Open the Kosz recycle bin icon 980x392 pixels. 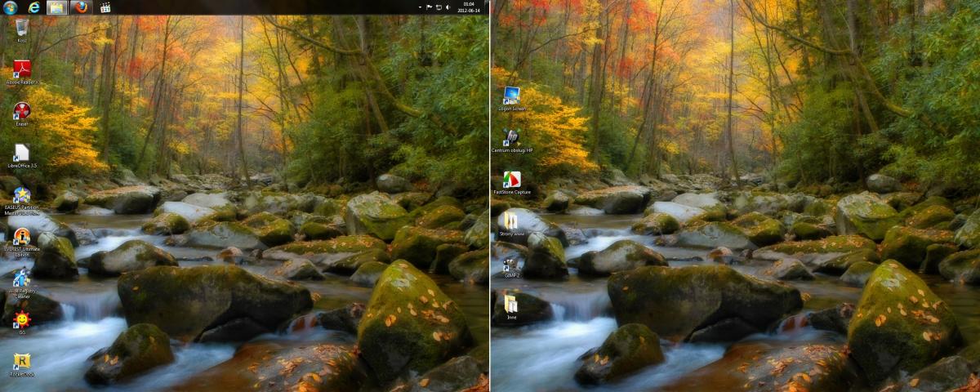[22, 31]
